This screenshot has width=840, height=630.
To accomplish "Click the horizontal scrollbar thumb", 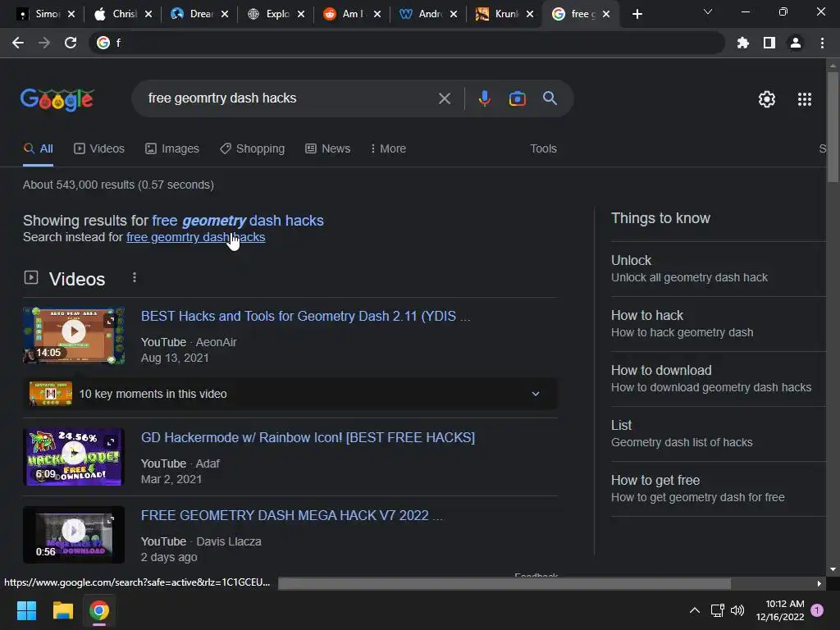I will [x=504, y=583].
